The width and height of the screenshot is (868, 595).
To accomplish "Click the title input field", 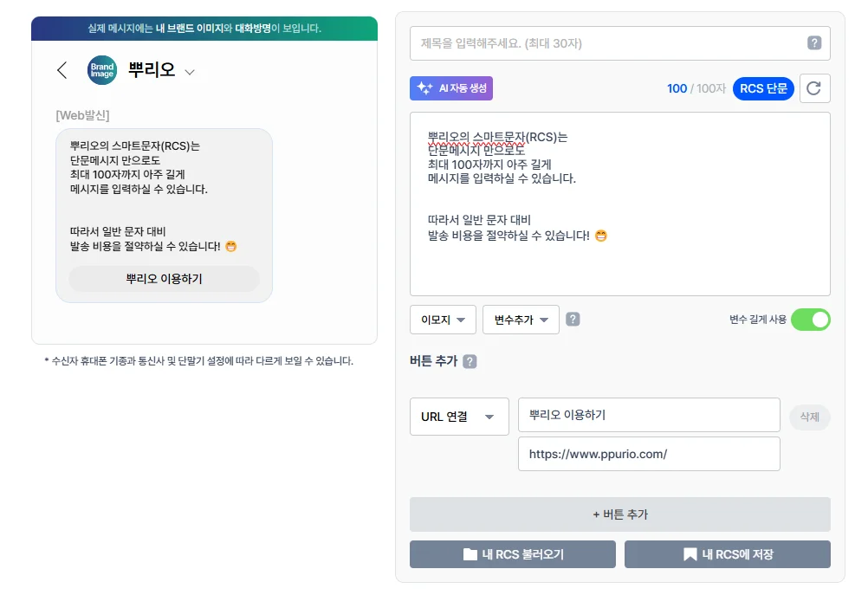I will click(606, 43).
